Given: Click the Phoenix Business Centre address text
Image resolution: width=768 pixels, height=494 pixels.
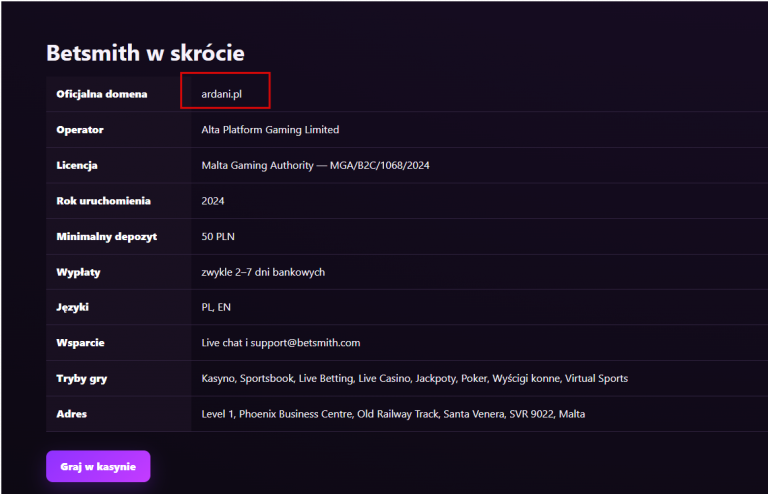Looking at the screenshot, I should click(x=296, y=414).
